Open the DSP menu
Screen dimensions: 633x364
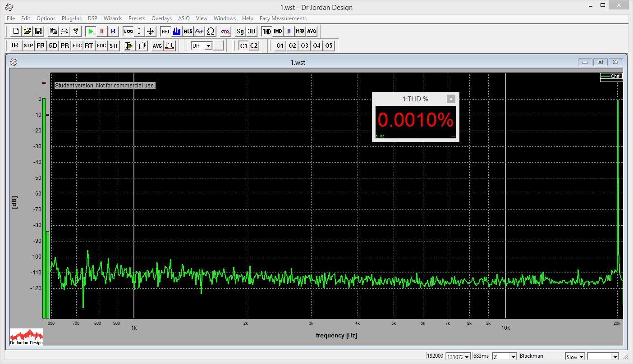coord(92,18)
